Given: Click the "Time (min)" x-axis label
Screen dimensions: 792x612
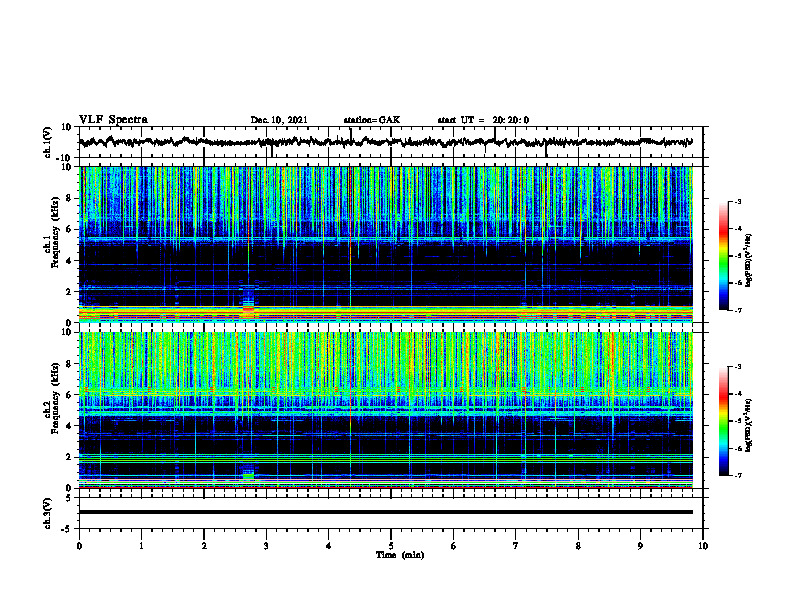Looking at the screenshot, I should coord(400,555).
